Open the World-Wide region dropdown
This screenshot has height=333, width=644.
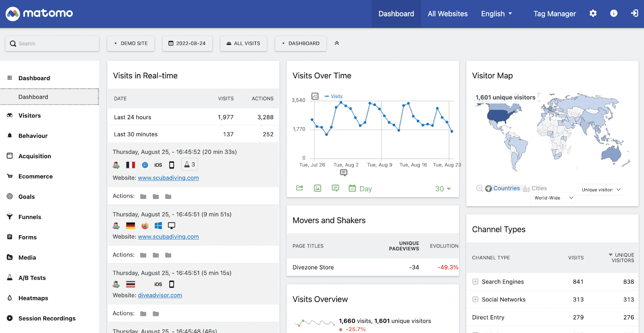tap(553, 198)
